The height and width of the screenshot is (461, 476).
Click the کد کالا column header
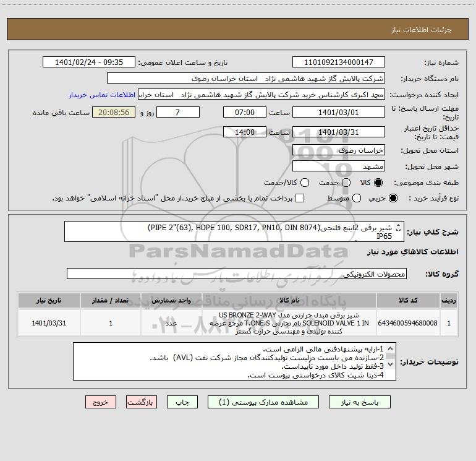408,300
